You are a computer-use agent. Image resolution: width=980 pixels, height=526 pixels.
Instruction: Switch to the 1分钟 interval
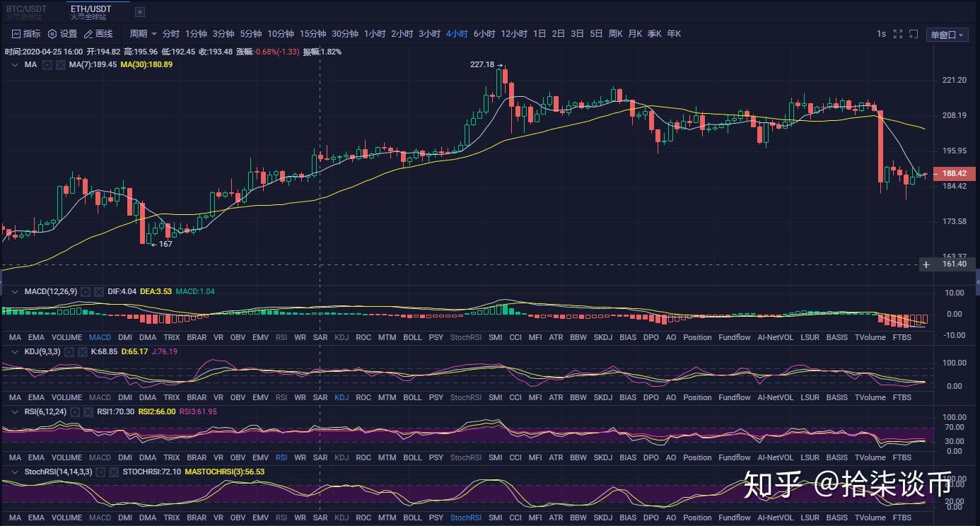click(x=196, y=34)
